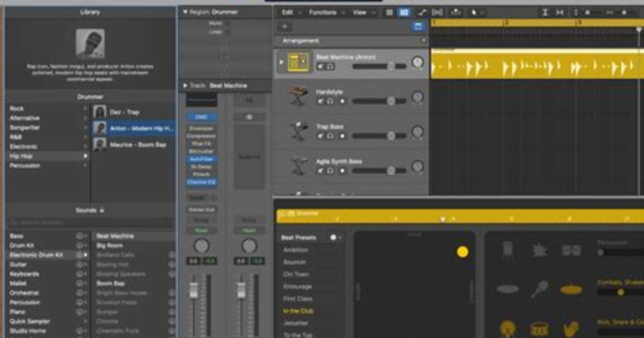The width and height of the screenshot is (644, 338).
Task: Add an arrangement marker with plus icon
Action: coord(423,40)
